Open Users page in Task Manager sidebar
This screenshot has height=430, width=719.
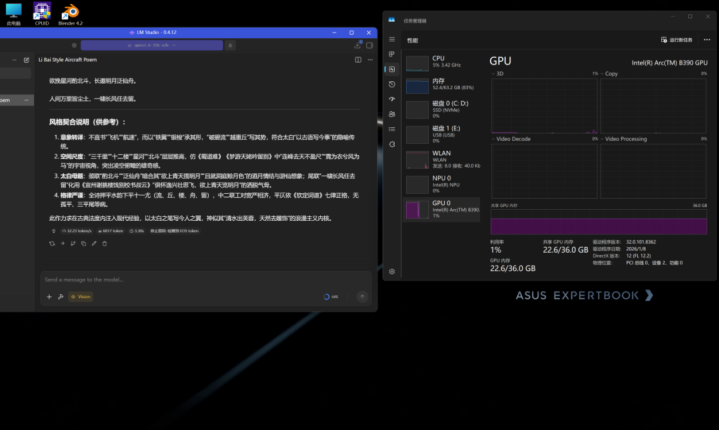(x=392, y=114)
